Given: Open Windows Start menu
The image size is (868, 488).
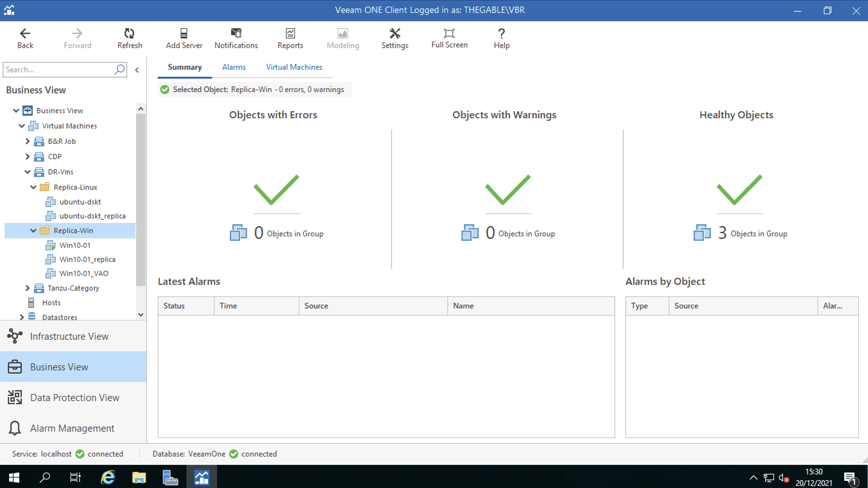Looking at the screenshot, I should 14,477.
